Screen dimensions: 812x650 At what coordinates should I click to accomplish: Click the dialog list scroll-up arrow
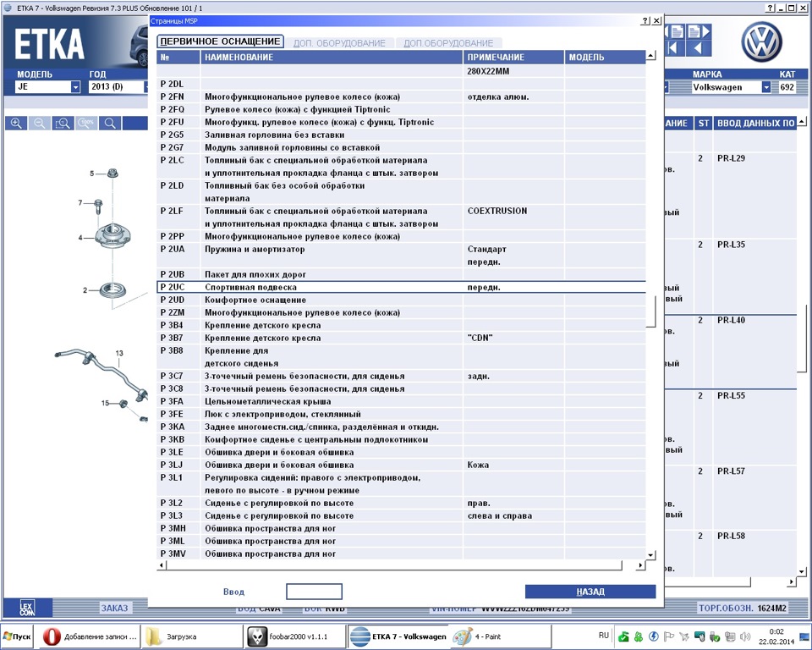pyautogui.click(x=651, y=56)
